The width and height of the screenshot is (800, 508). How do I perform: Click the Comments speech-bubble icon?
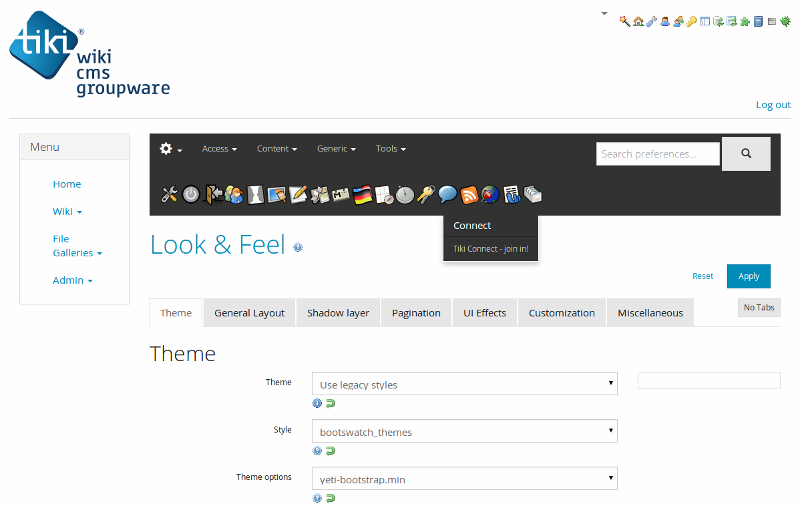click(x=447, y=194)
